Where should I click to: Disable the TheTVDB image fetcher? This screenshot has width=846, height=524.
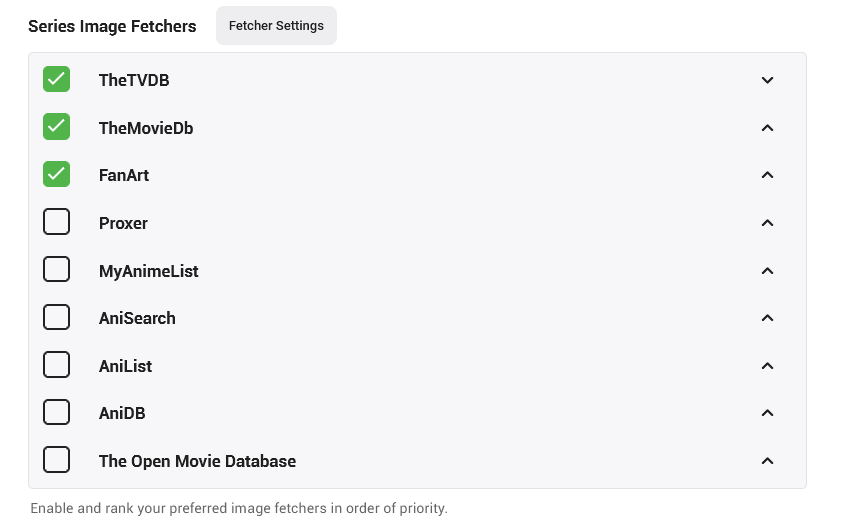tap(56, 79)
